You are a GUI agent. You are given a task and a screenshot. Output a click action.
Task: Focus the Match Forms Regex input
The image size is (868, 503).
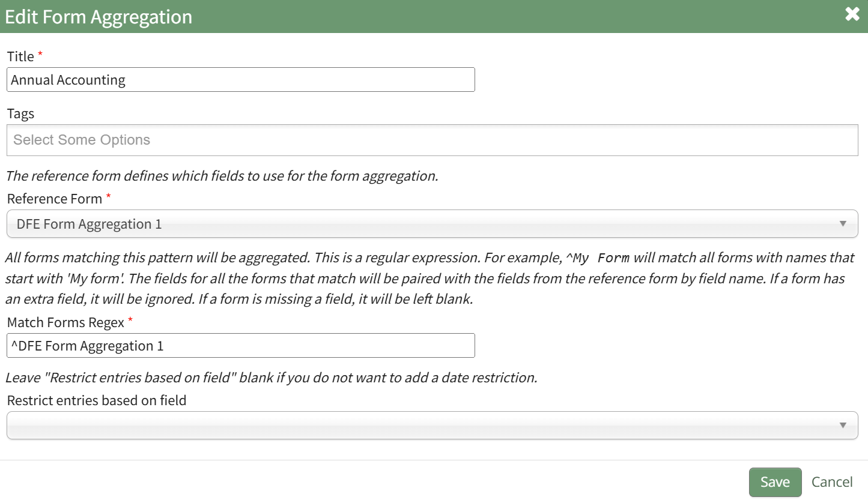pyautogui.click(x=240, y=346)
